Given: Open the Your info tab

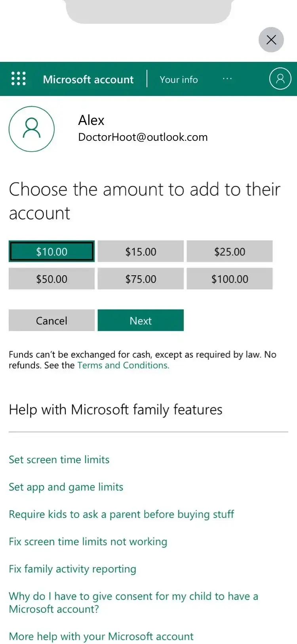Looking at the screenshot, I should pos(179,79).
